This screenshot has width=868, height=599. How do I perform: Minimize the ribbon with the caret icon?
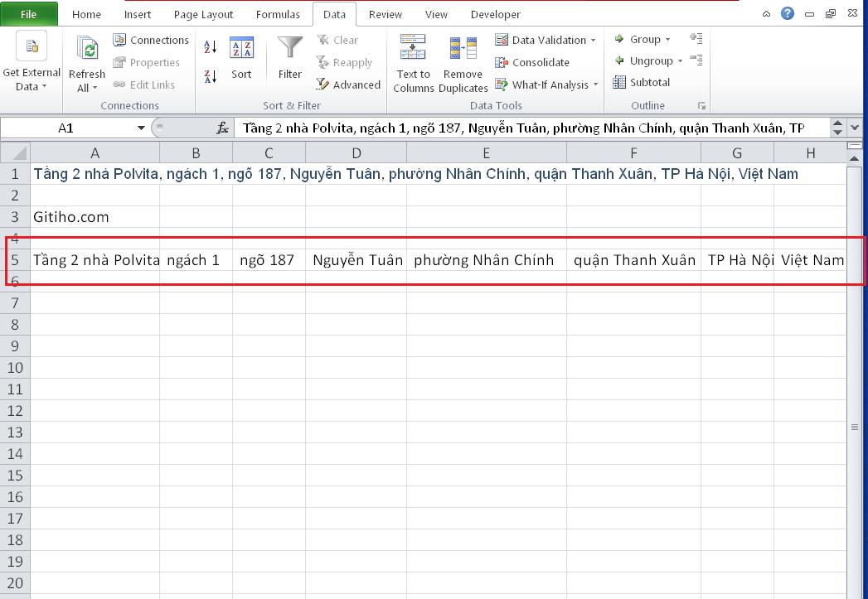tap(766, 14)
